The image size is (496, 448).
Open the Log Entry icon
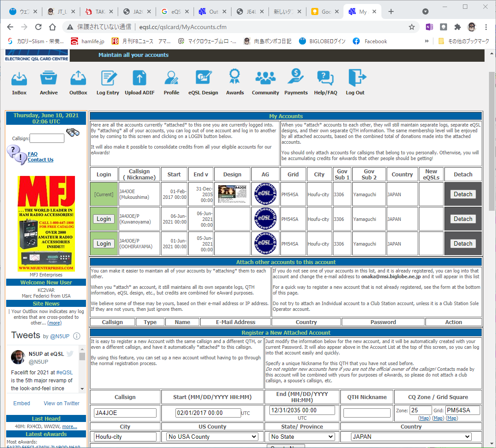[108, 78]
